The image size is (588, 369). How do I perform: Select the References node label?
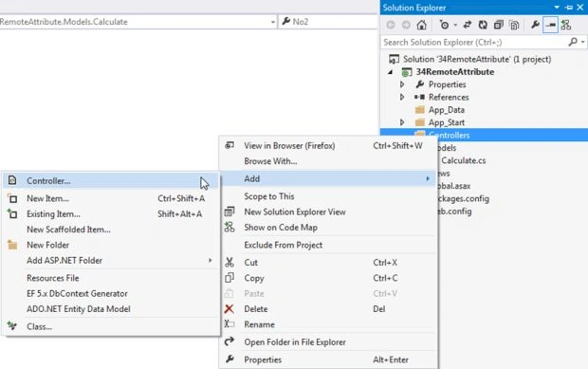449,97
